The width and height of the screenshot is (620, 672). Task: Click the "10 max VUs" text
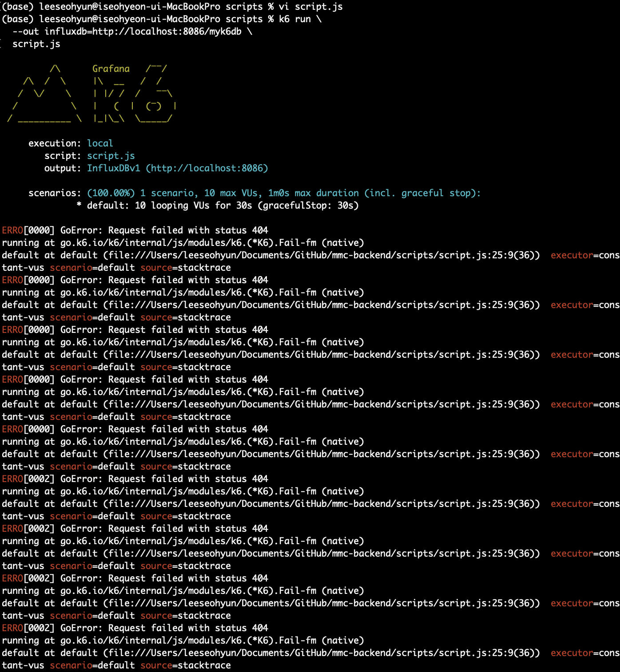(233, 193)
